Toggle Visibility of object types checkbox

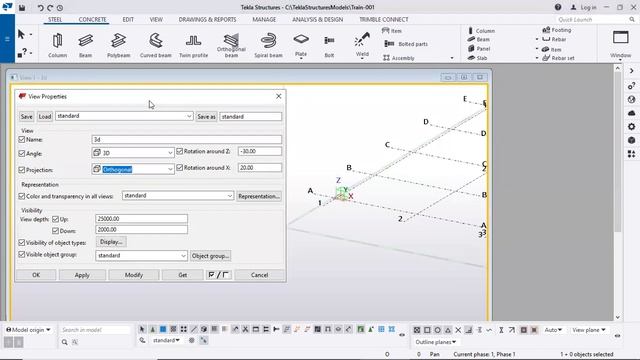[x=22, y=242]
